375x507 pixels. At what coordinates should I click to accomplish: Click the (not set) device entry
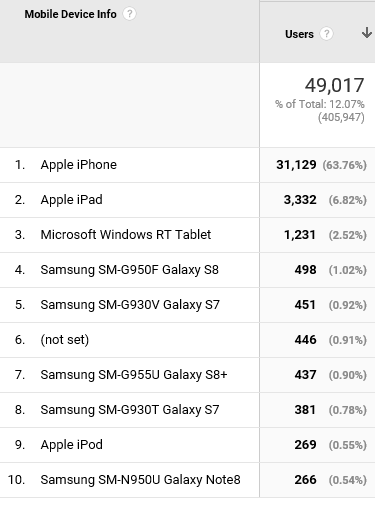pyautogui.click(x=65, y=340)
